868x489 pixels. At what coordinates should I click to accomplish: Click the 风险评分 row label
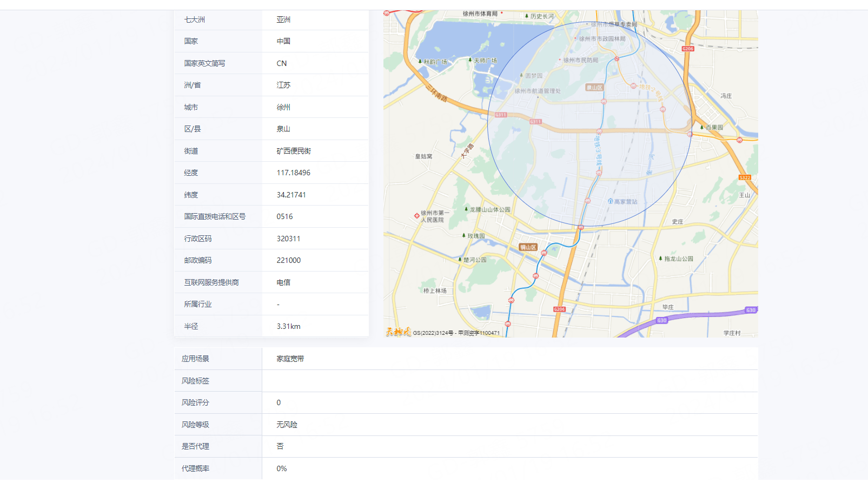click(195, 402)
